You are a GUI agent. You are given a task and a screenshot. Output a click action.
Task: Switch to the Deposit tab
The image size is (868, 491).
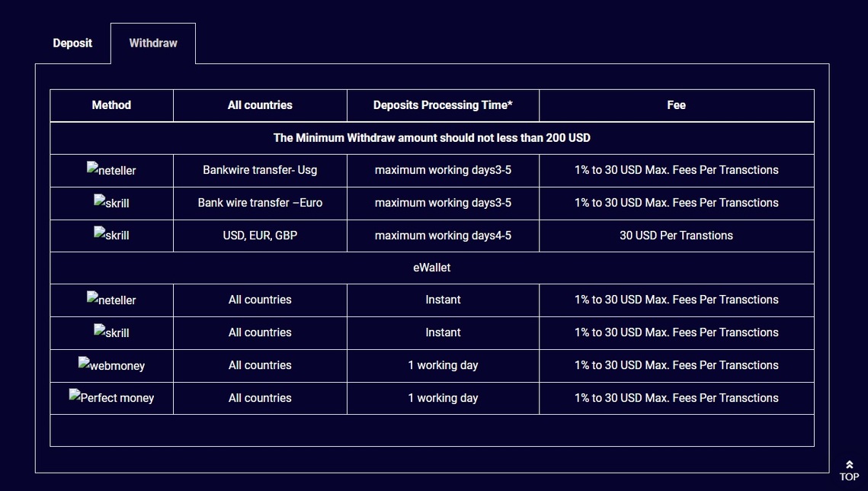click(x=72, y=43)
